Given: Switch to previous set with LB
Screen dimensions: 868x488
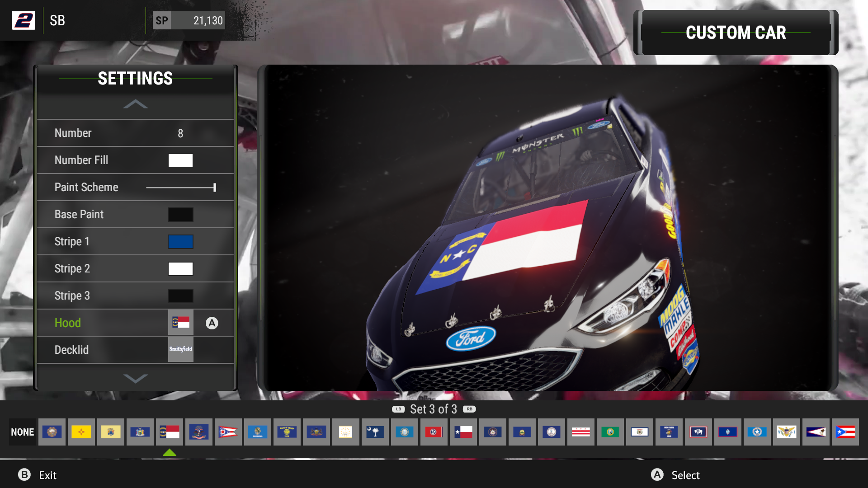Looking at the screenshot, I should [398, 409].
